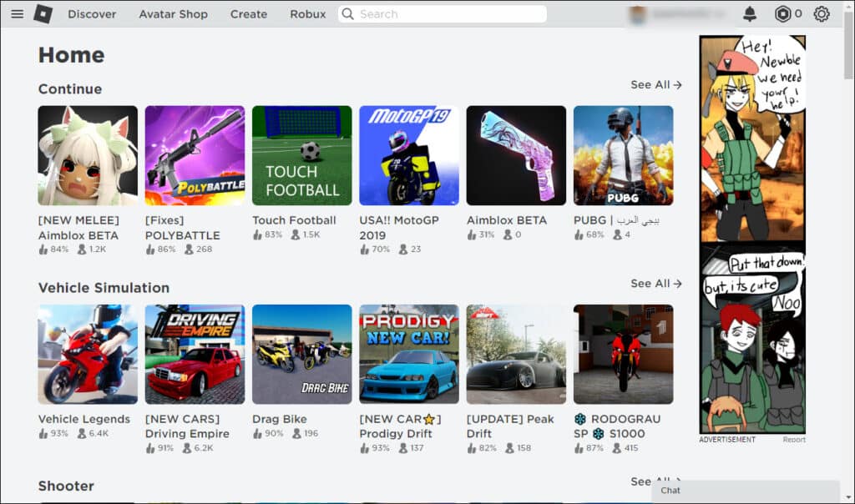Click the 'Drag Bike' title text
Viewport: 855px width, 504px height.
[x=279, y=419]
